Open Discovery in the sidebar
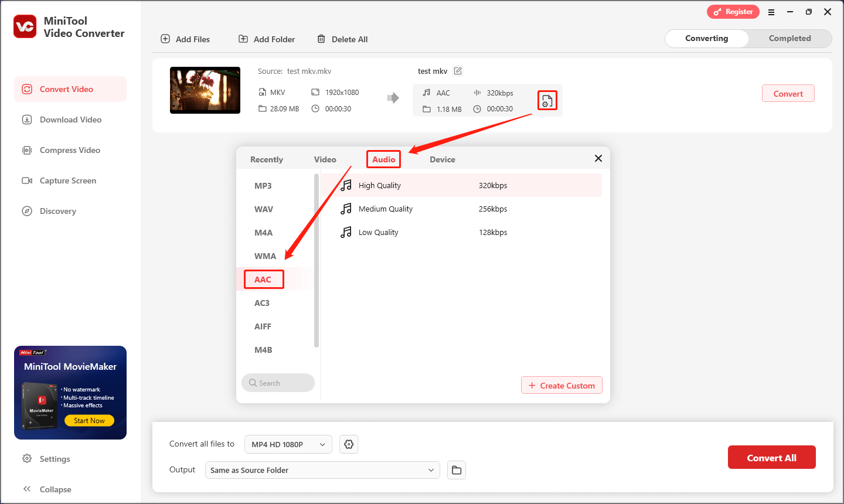Image resolution: width=844 pixels, height=504 pixels. click(70, 211)
